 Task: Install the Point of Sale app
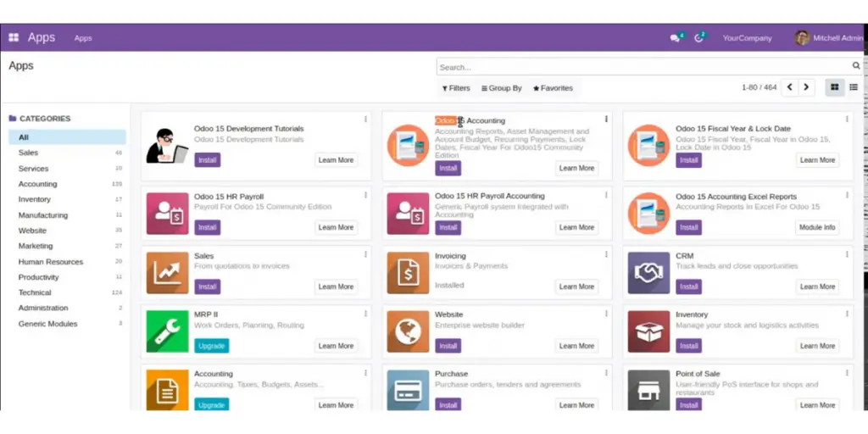[688, 404]
